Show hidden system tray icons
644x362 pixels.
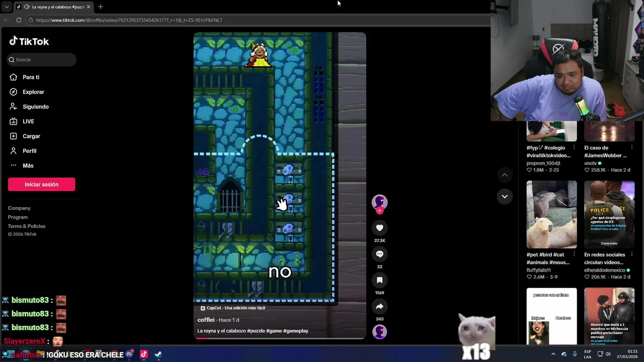pos(553,354)
